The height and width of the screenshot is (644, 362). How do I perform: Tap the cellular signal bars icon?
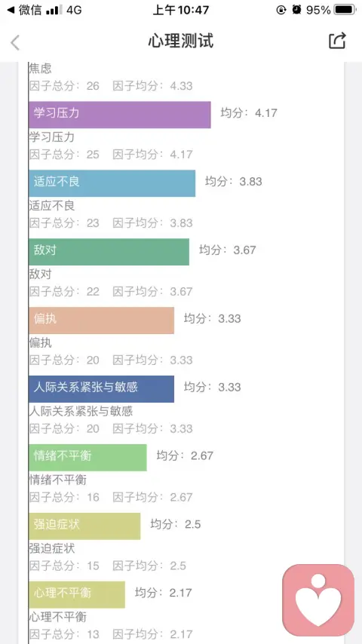click(x=54, y=11)
